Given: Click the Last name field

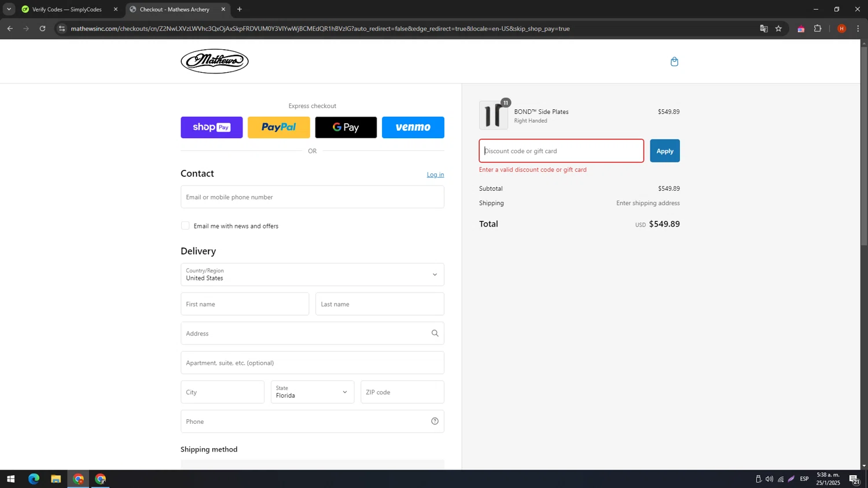Looking at the screenshot, I should pyautogui.click(x=380, y=304).
